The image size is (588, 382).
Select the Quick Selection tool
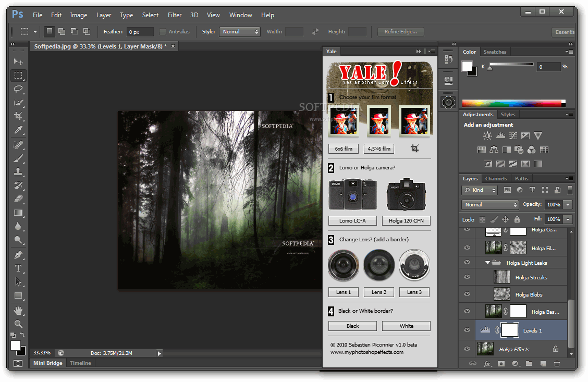point(18,103)
